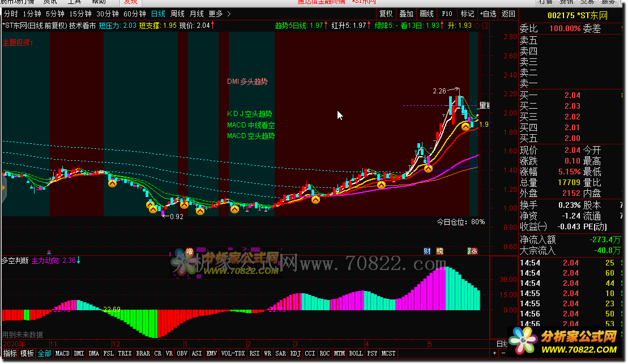Select the VR indicator

point(169,353)
